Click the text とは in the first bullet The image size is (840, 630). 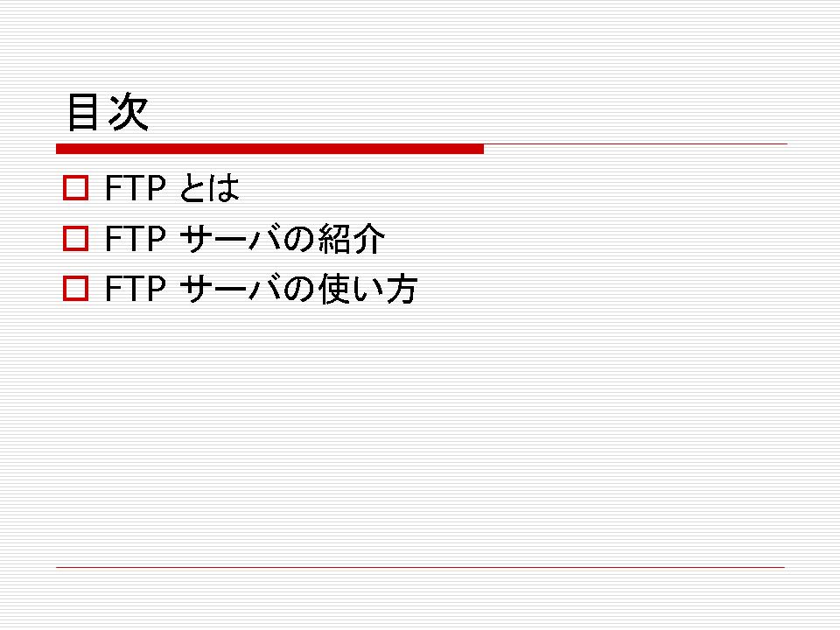coord(209,188)
